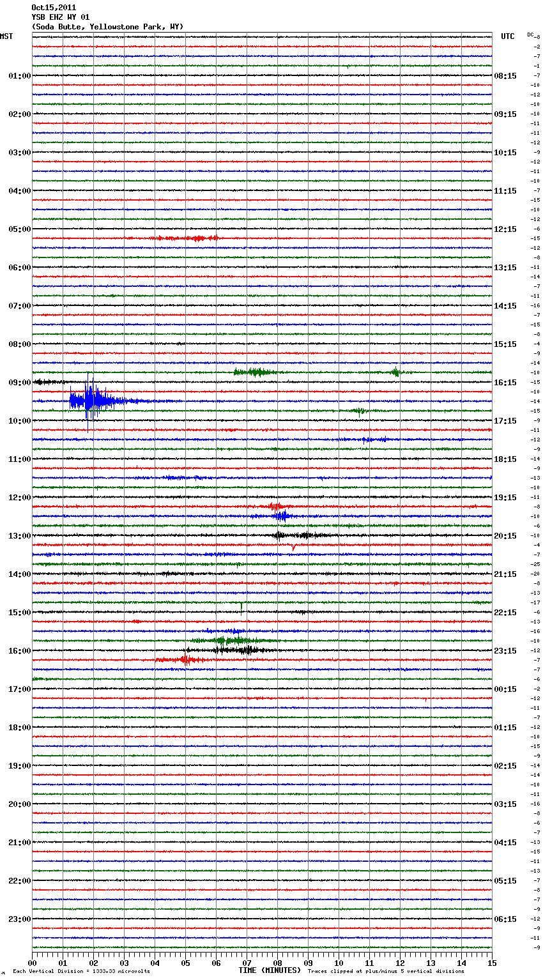This screenshot has height=980, width=543.
Task: Click the Traces clipped at plus/minus 5 note
Action: coord(386,972)
